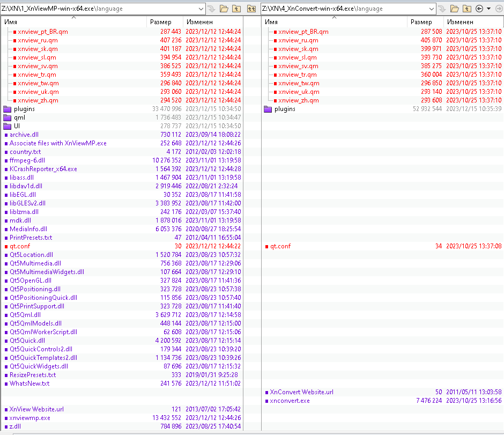
Task: Go up one level in left pane
Action: (236, 9)
